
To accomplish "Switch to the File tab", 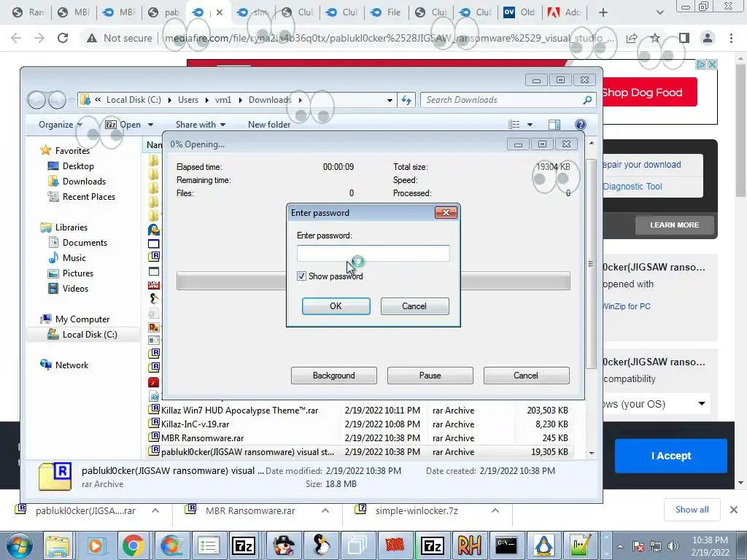I will [386, 12].
